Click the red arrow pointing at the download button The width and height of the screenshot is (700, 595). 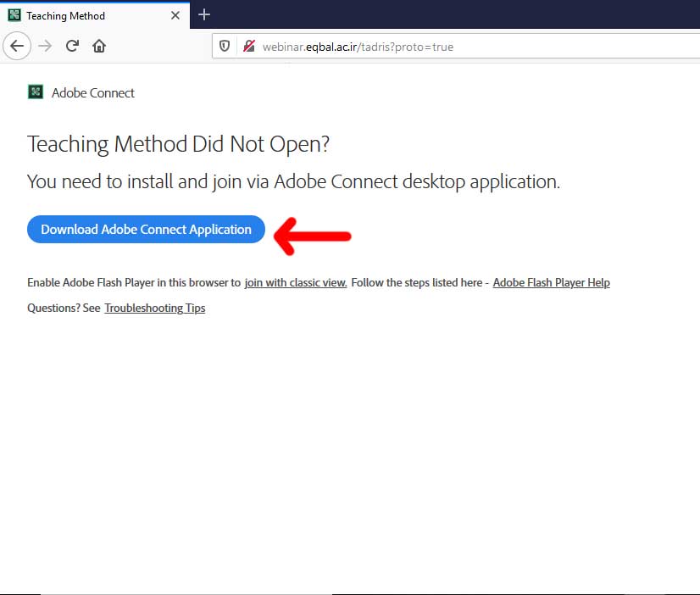click(312, 235)
